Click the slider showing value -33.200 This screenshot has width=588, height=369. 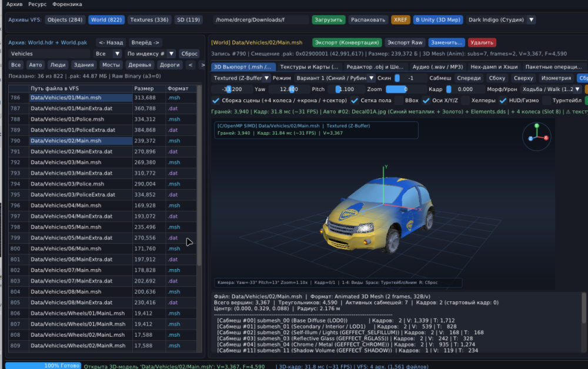pyautogui.click(x=231, y=89)
